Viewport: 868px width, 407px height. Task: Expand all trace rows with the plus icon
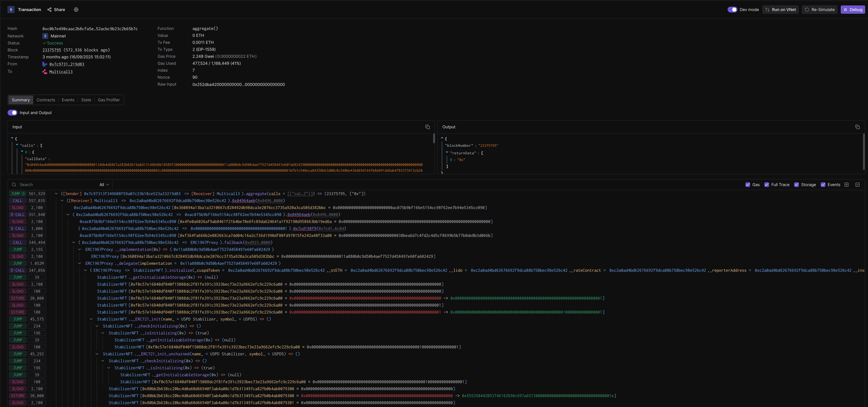847,184
